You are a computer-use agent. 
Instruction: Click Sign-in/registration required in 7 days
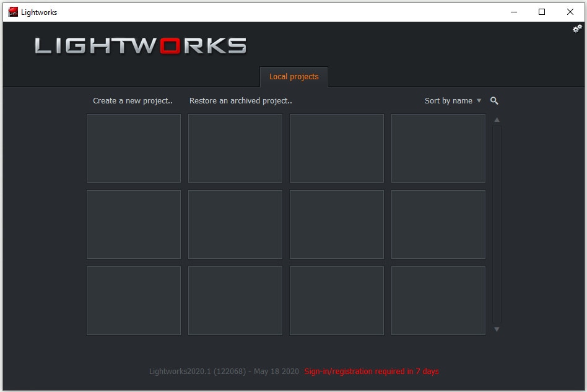(x=372, y=372)
